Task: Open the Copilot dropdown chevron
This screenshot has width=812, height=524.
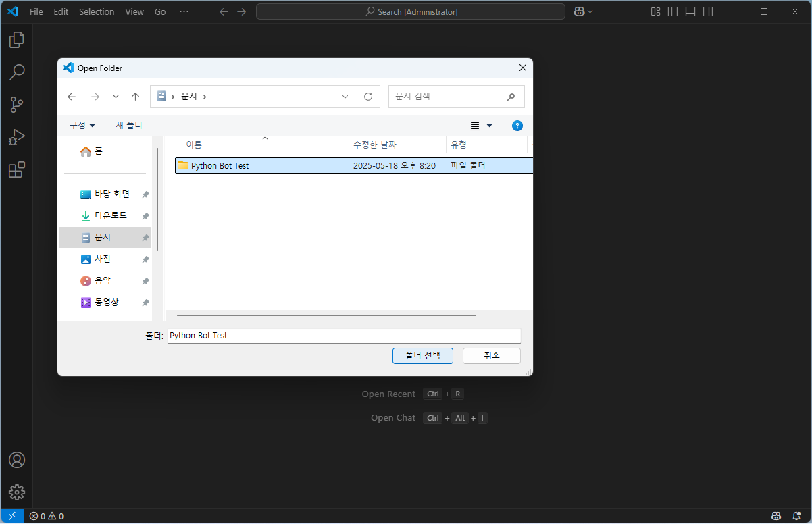Action: point(590,11)
